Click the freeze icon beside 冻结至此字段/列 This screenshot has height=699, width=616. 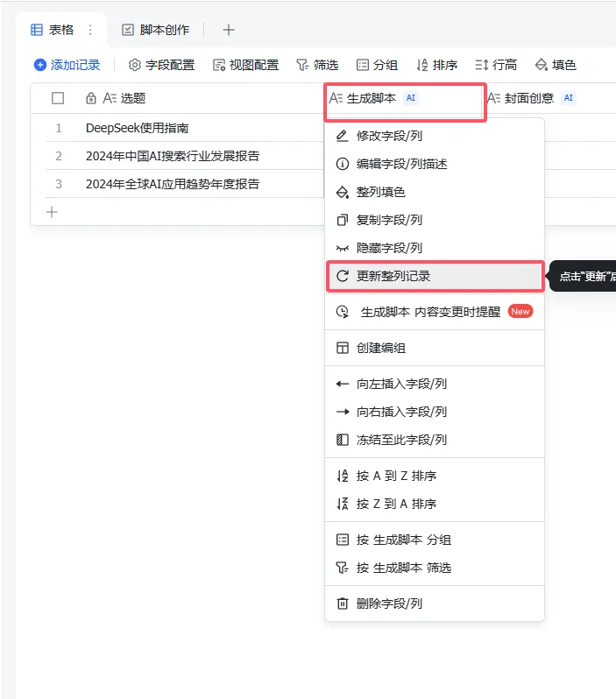click(342, 440)
